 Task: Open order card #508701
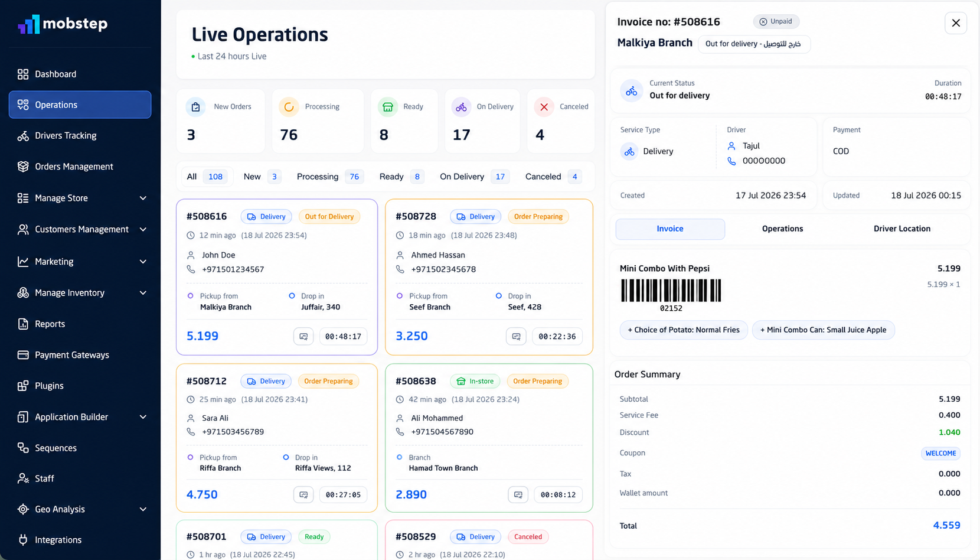point(277,540)
